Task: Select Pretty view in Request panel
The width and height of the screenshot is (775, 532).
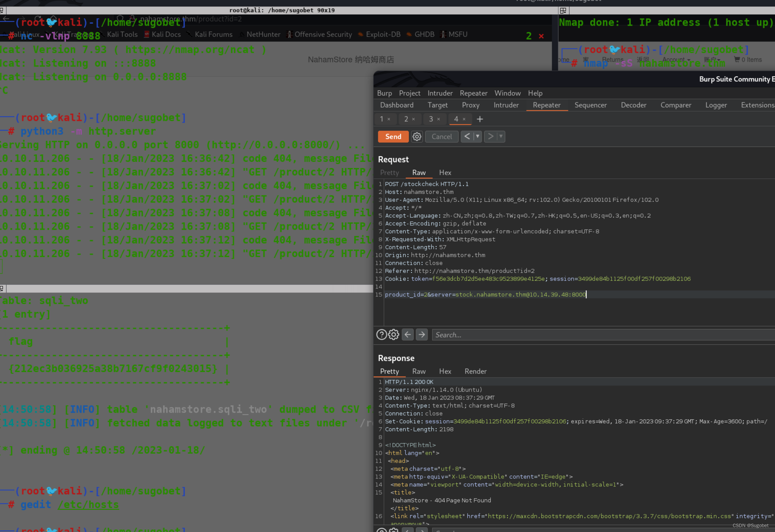Action: [x=389, y=172]
